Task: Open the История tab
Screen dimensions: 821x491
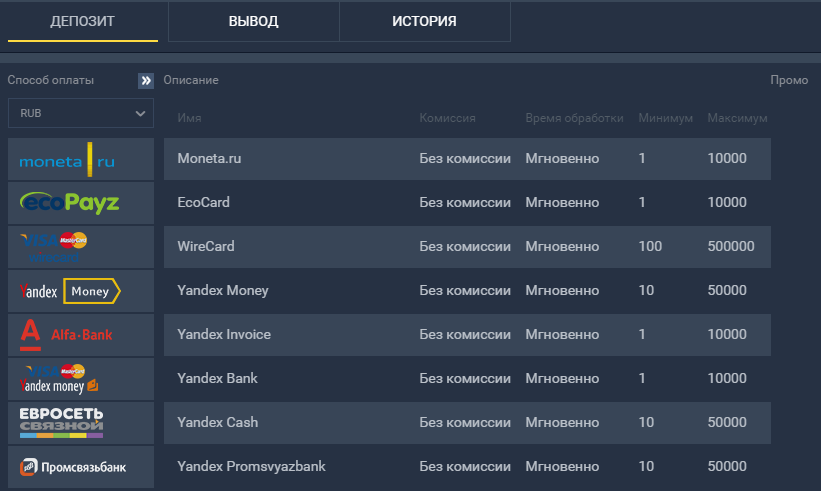Action: point(424,21)
